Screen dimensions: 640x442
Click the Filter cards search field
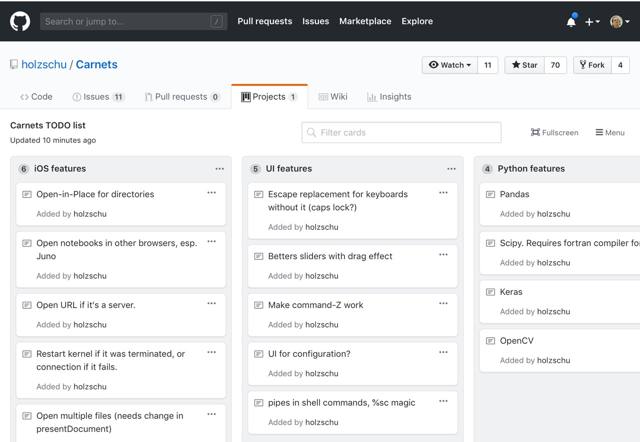402,132
